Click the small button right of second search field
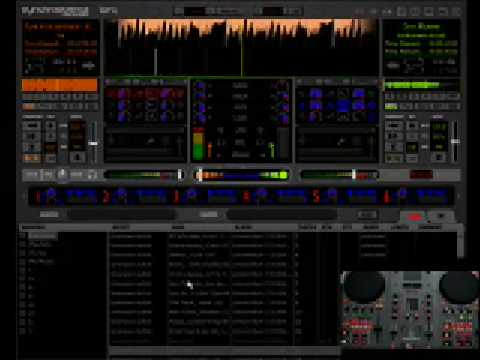The height and width of the screenshot is (360, 480). coord(367,215)
